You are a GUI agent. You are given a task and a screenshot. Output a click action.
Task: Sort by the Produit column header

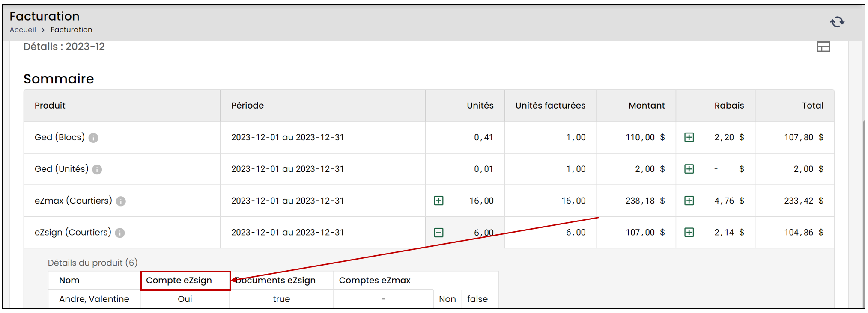point(50,106)
